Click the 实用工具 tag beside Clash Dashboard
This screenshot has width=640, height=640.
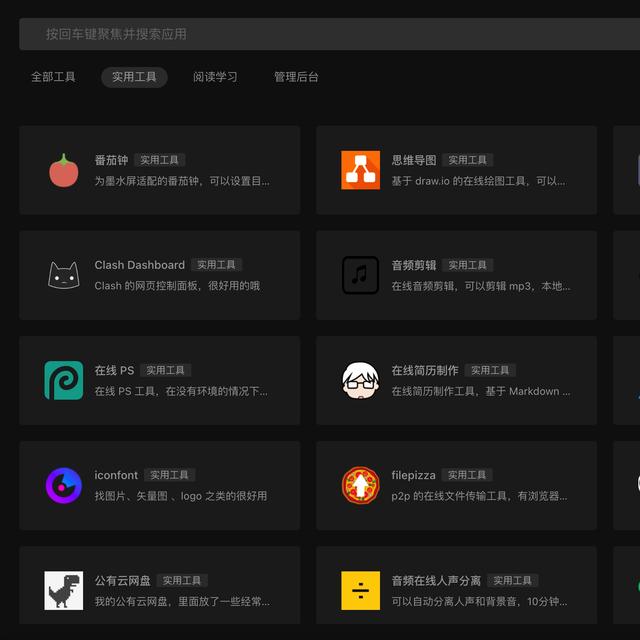pos(217,265)
